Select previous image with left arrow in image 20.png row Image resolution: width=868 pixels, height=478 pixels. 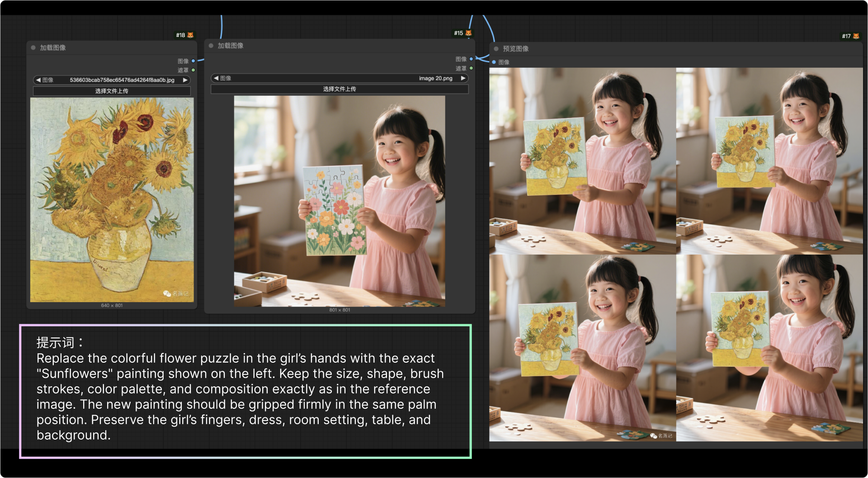[x=216, y=78]
